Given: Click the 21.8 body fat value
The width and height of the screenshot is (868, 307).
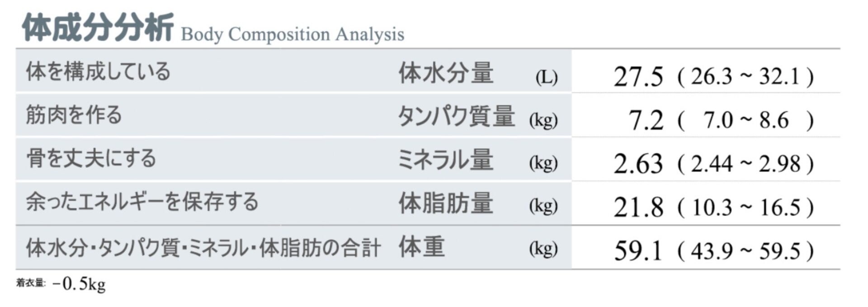Looking at the screenshot, I should [x=638, y=208].
